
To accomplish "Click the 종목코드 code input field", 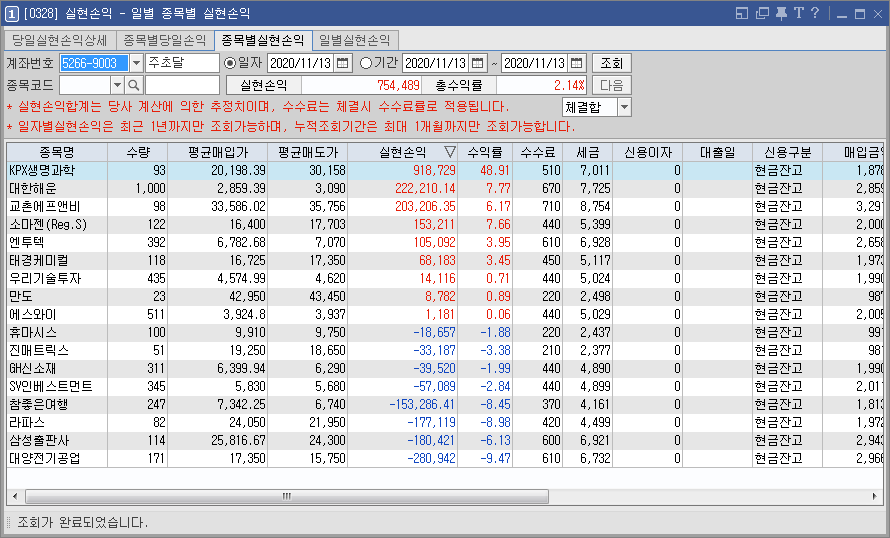I will 85,85.
